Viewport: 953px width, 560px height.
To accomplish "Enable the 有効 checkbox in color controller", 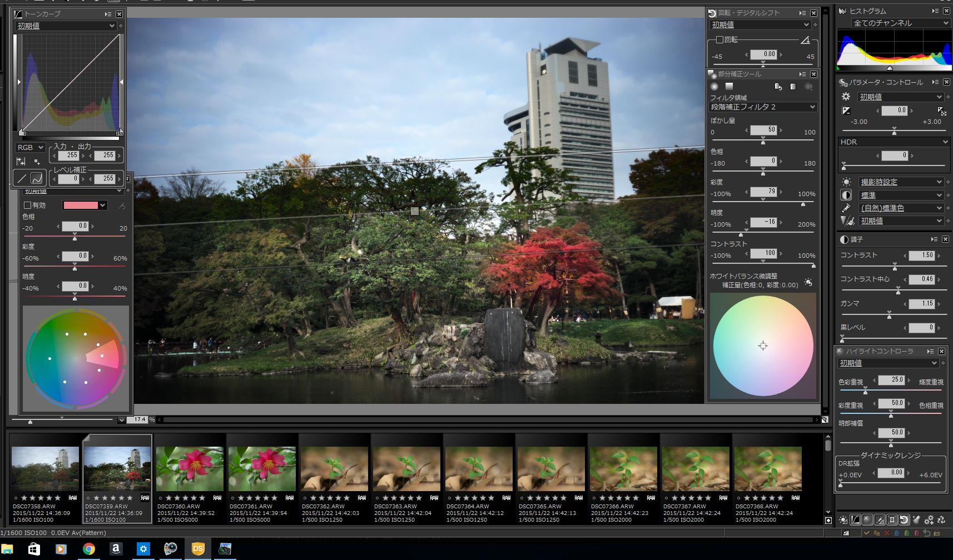I will (x=27, y=206).
